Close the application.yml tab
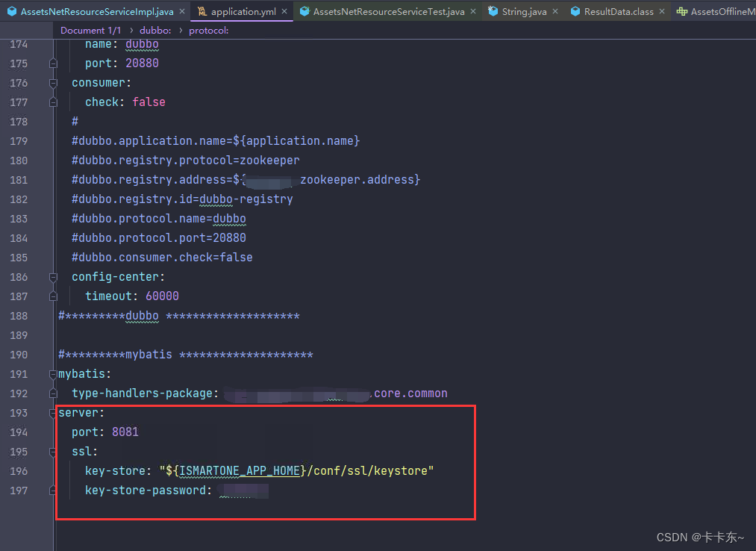 [x=284, y=12]
